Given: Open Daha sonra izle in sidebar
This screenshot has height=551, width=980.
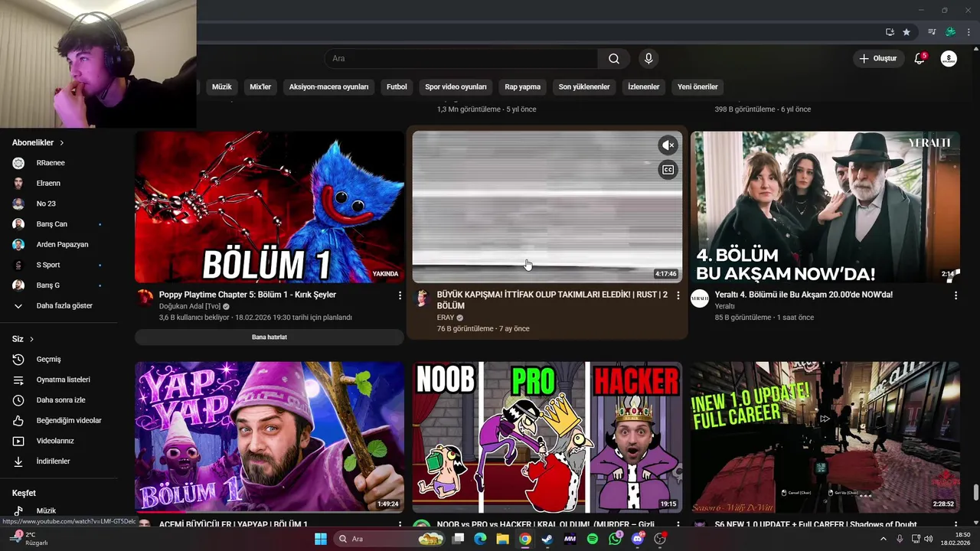Looking at the screenshot, I should pos(60,400).
